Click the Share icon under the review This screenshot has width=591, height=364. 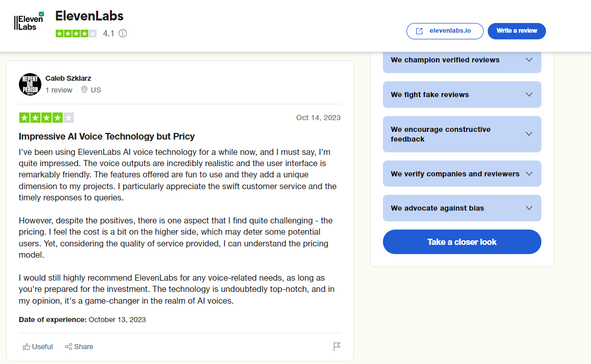(69, 347)
